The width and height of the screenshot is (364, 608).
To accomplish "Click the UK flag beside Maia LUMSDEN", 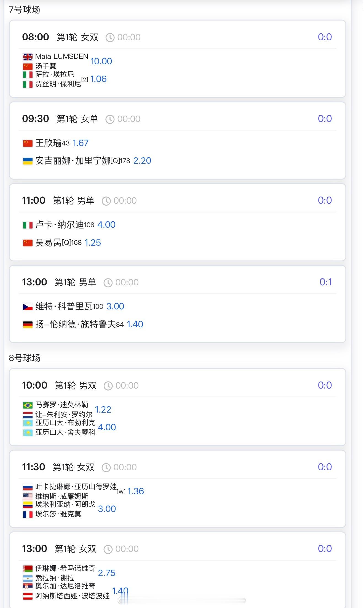I will 28,57.
